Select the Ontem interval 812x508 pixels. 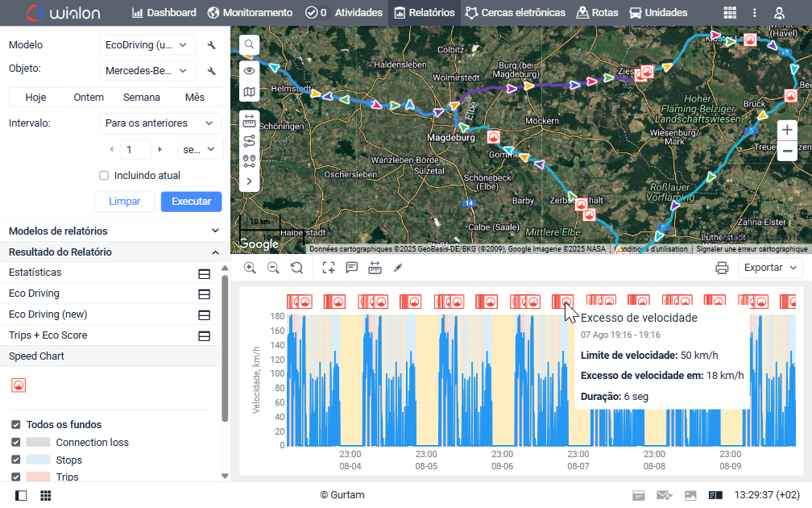(x=89, y=98)
